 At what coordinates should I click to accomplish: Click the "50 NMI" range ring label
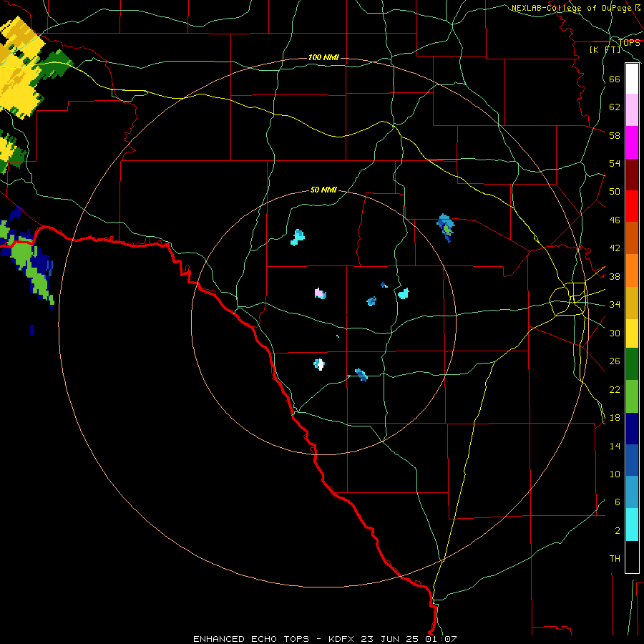pos(323,190)
